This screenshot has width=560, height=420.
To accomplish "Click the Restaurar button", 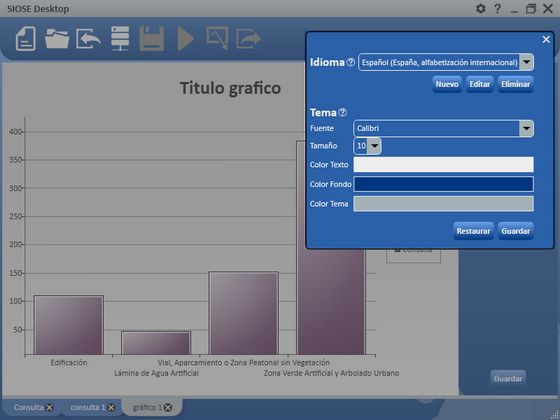I will (x=474, y=231).
